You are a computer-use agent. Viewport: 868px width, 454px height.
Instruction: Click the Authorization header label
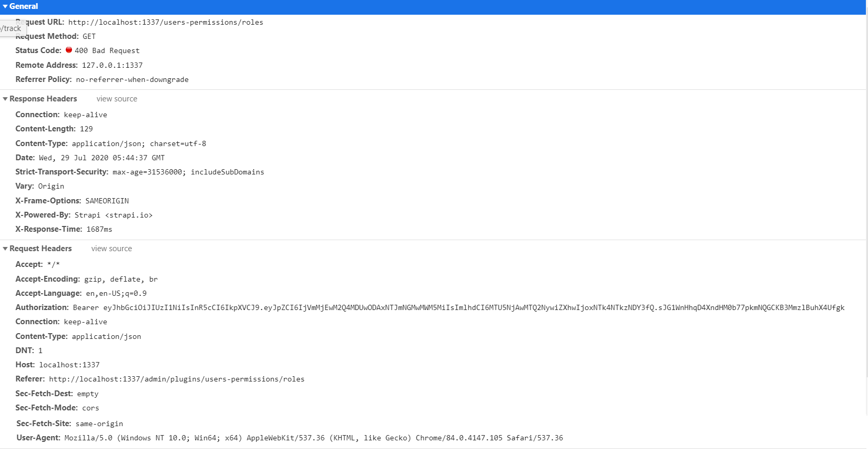[42, 307]
